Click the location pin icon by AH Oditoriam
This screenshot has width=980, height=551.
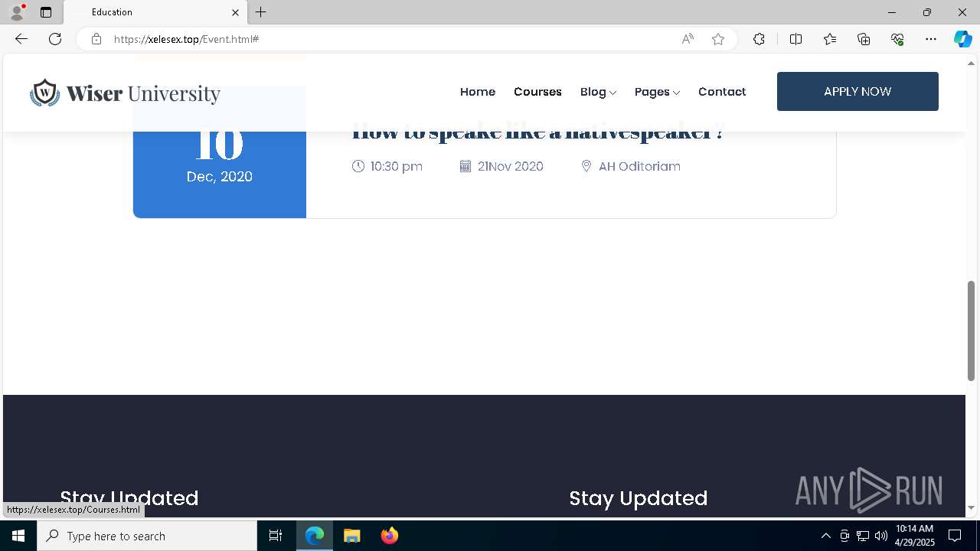click(586, 166)
